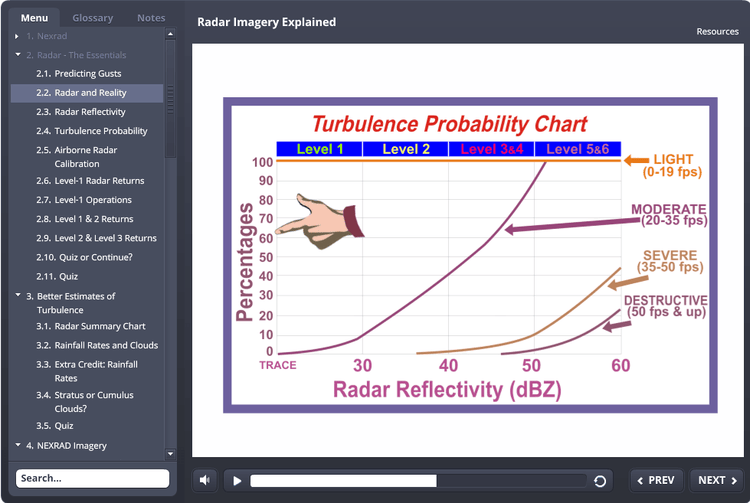The height and width of the screenshot is (503, 750).
Task: Click the playback progress seekbar
Action: point(420,481)
